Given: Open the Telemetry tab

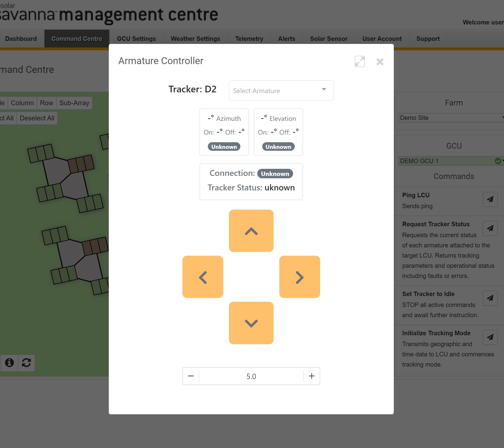Looking at the screenshot, I should 249,39.
